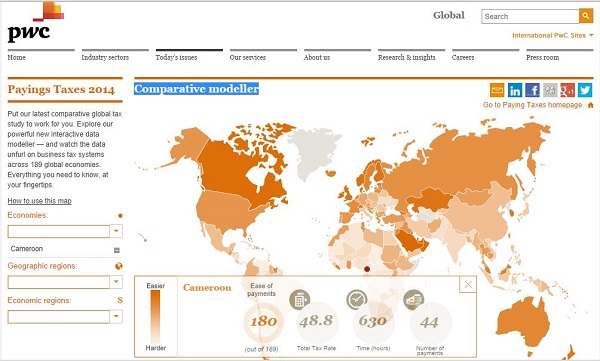Viewport: 600px width, 361px height.
Task: Click inside the Search field
Action: [x=530, y=16]
